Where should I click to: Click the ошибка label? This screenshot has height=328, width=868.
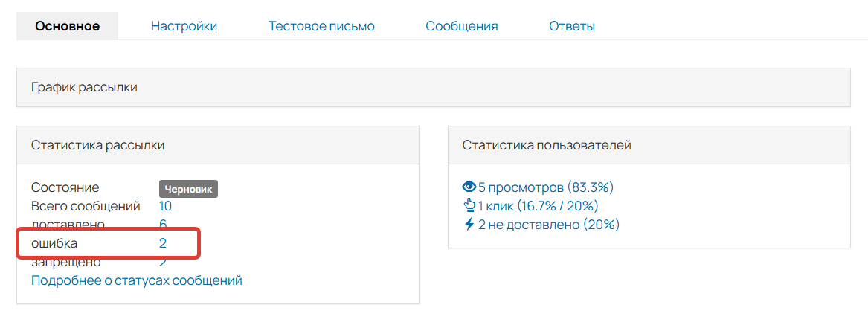54,243
